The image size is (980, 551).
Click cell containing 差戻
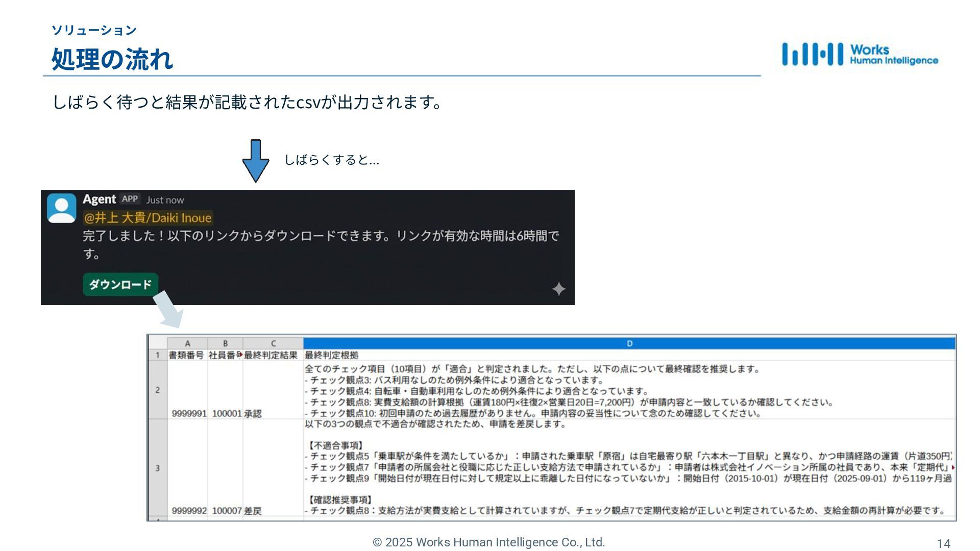pos(253,511)
